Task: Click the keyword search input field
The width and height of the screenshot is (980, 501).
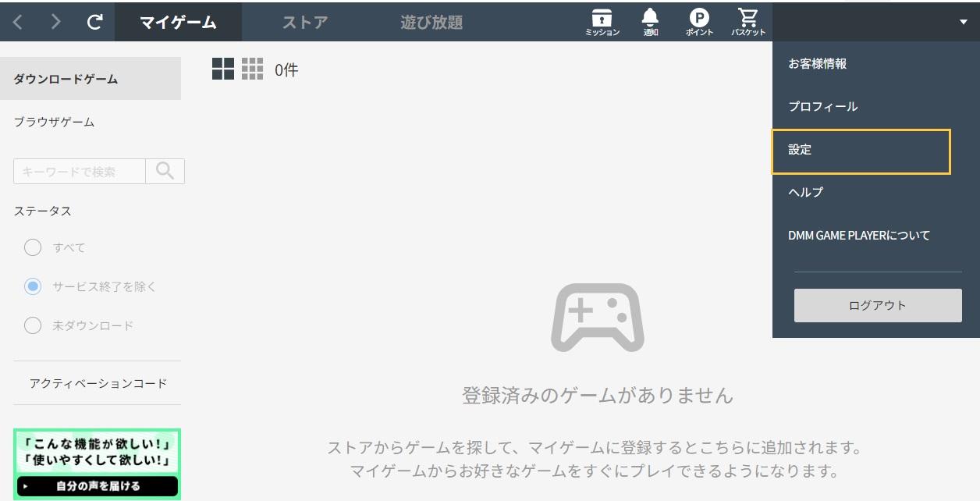Action: [x=78, y=170]
